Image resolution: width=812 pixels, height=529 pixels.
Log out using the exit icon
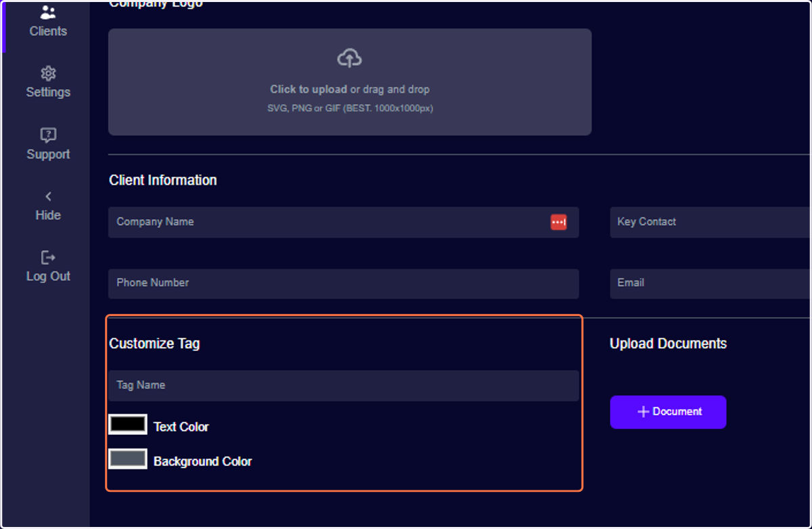pos(48,258)
